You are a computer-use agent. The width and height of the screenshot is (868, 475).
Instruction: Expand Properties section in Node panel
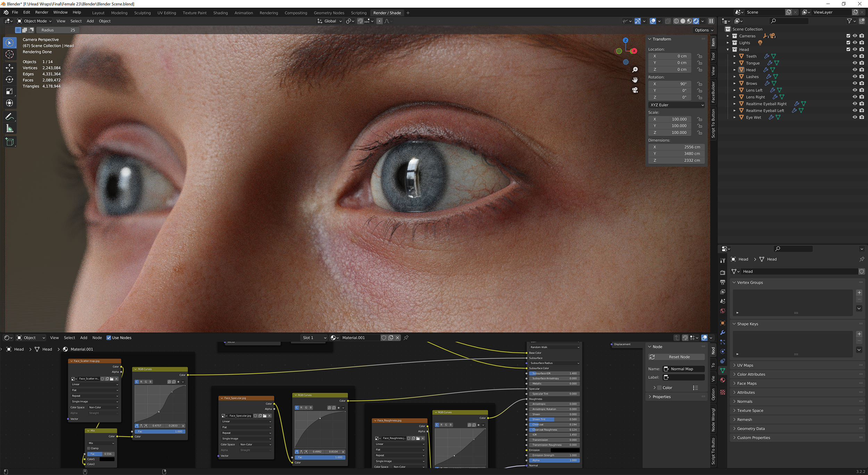point(661,397)
